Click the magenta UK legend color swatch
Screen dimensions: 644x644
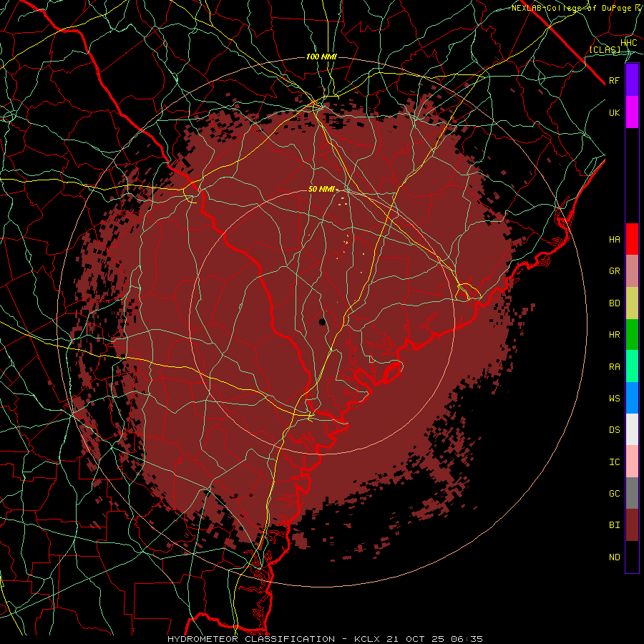coord(632,112)
